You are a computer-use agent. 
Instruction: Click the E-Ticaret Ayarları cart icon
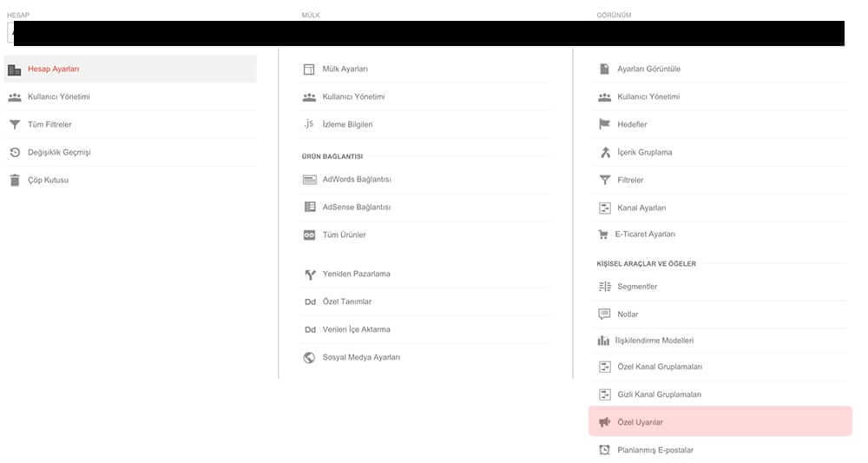(x=604, y=235)
